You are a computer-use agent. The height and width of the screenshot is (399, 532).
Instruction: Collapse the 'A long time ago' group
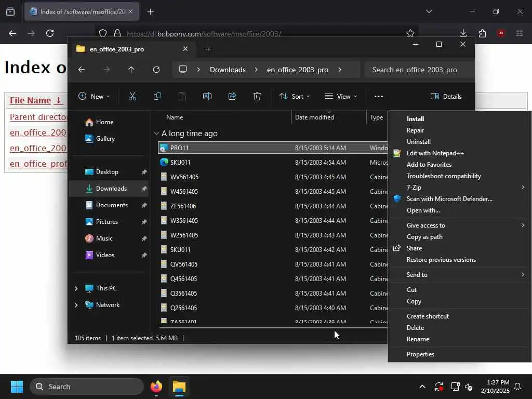(156, 134)
